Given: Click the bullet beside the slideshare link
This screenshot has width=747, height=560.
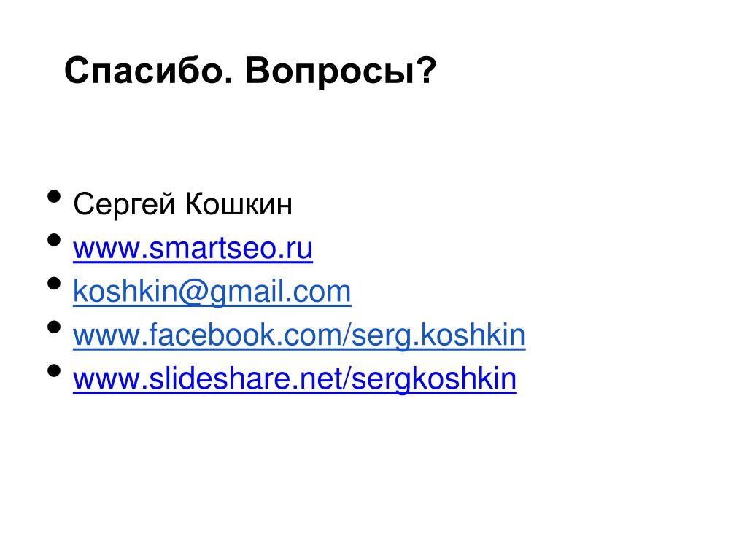Looking at the screenshot, I should click(x=54, y=370).
